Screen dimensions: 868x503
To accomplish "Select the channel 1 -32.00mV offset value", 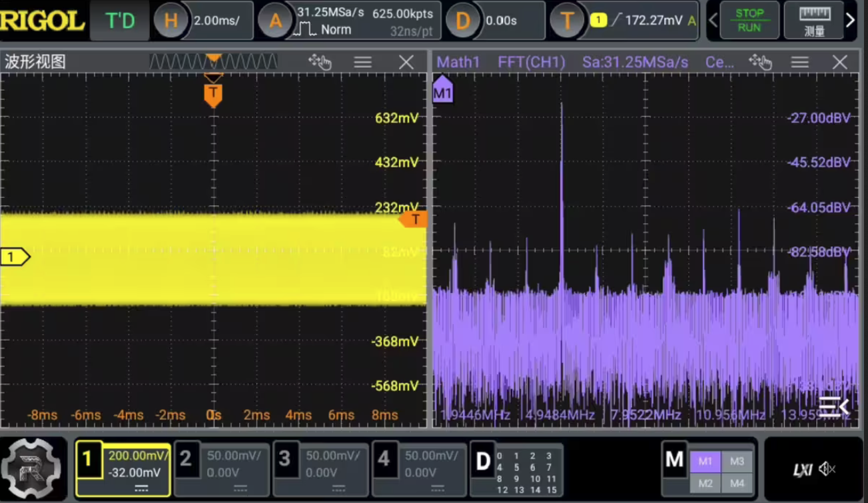I will (x=135, y=472).
